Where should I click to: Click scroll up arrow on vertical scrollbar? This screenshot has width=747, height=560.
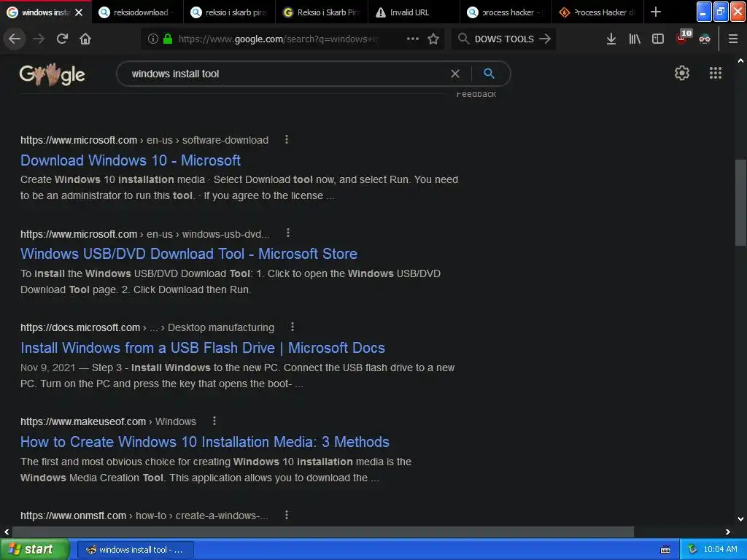coord(740,61)
